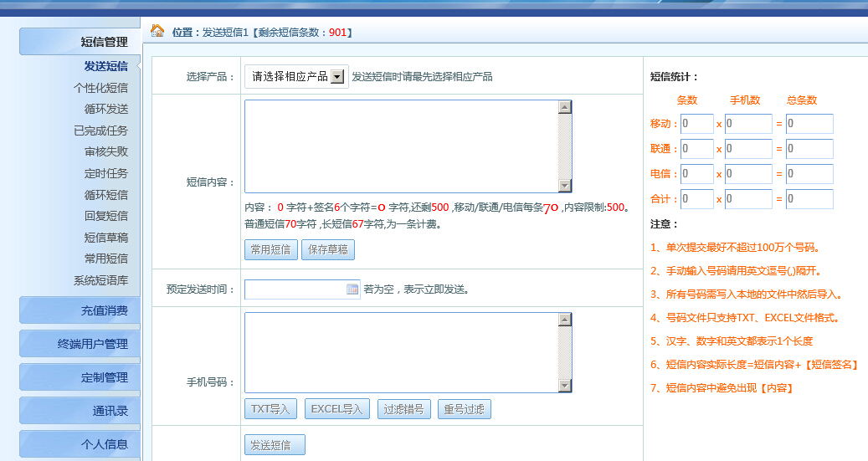Click the EXCEL导入 button

(x=336, y=409)
